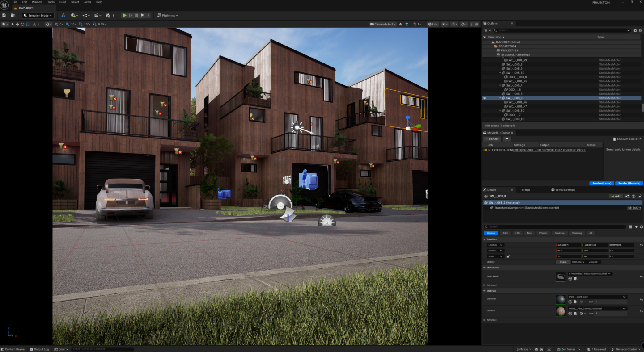Image resolution: width=644 pixels, height=352 pixels.
Task: Click the Paint Light Gray material thumbnail
Action: (x=560, y=299)
